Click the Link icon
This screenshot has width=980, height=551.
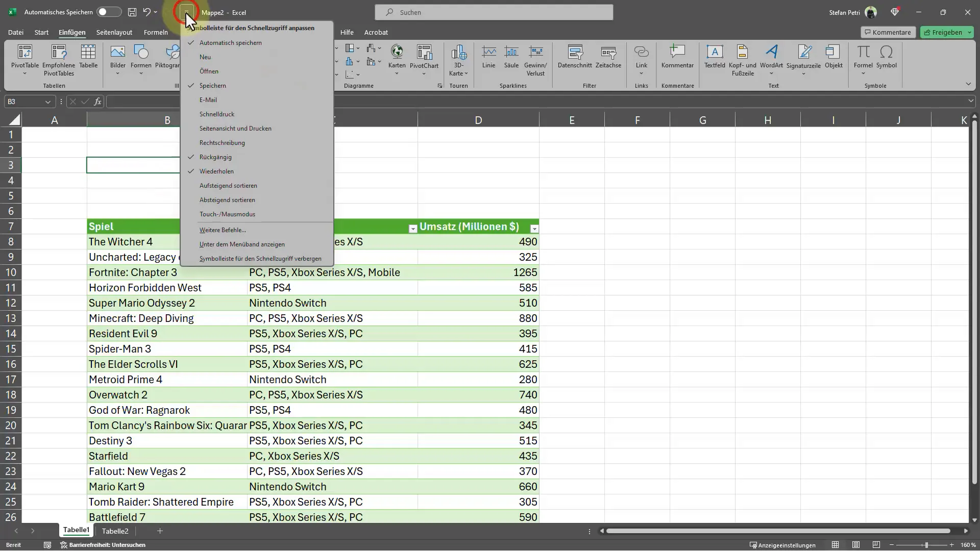[x=641, y=59]
